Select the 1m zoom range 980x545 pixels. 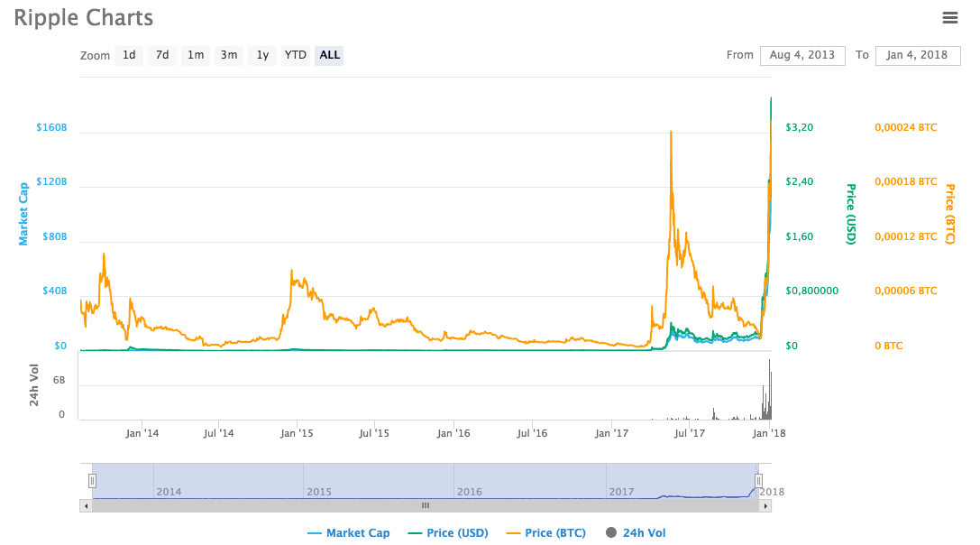click(x=196, y=55)
